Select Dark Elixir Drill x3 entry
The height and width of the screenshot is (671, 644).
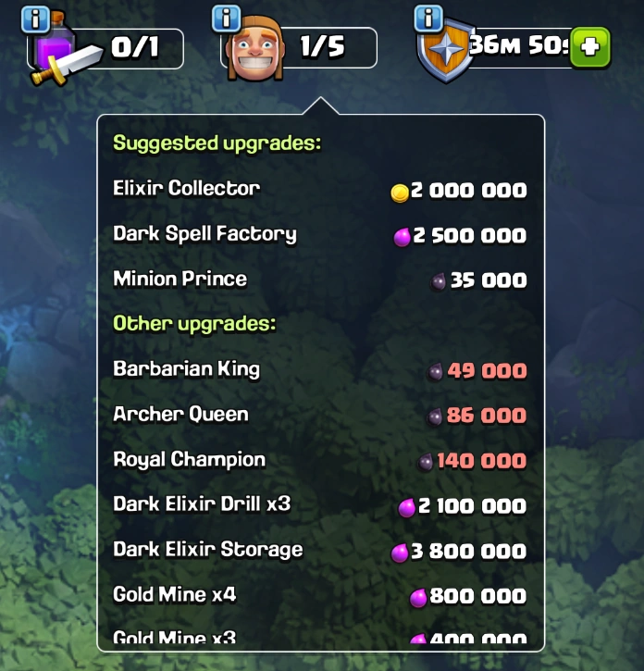[x=320, y=505]
